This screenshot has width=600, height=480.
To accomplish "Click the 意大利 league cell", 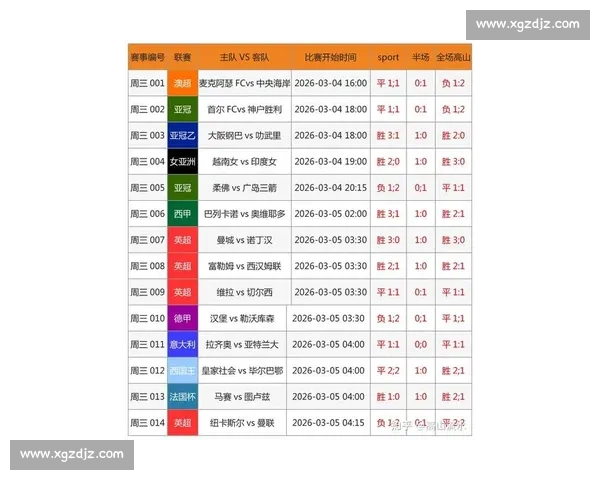I will [183, 344].
